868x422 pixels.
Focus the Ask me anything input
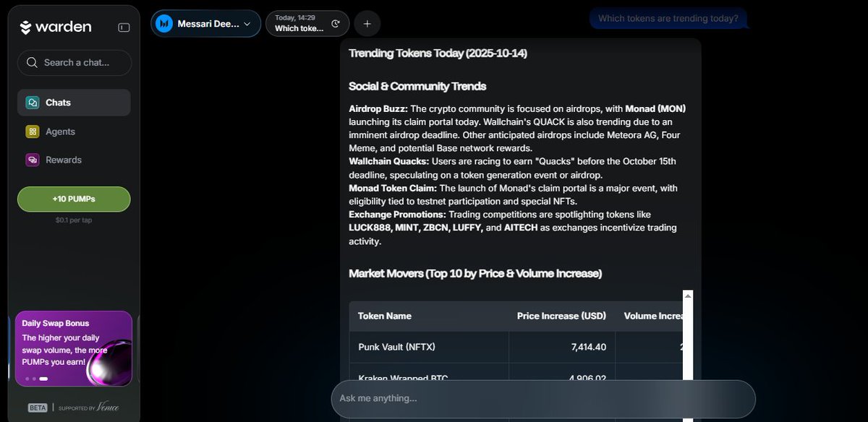tap(543, 398)
